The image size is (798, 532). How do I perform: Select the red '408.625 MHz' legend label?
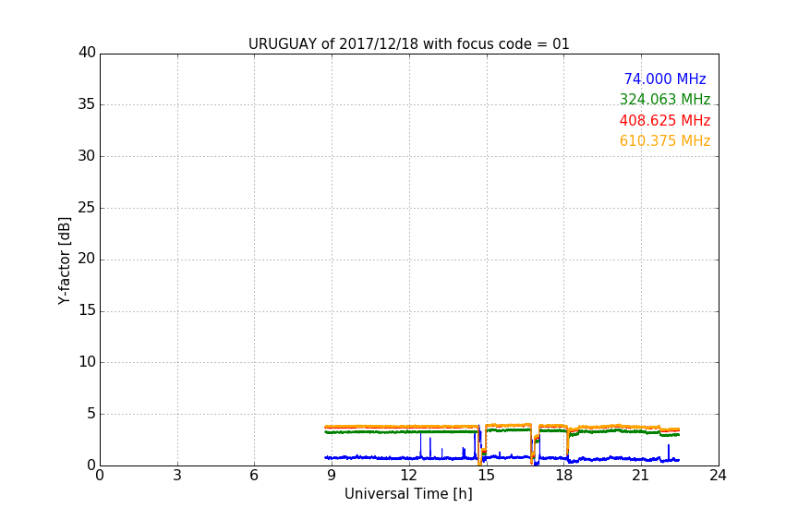click(x=665, y=120)
